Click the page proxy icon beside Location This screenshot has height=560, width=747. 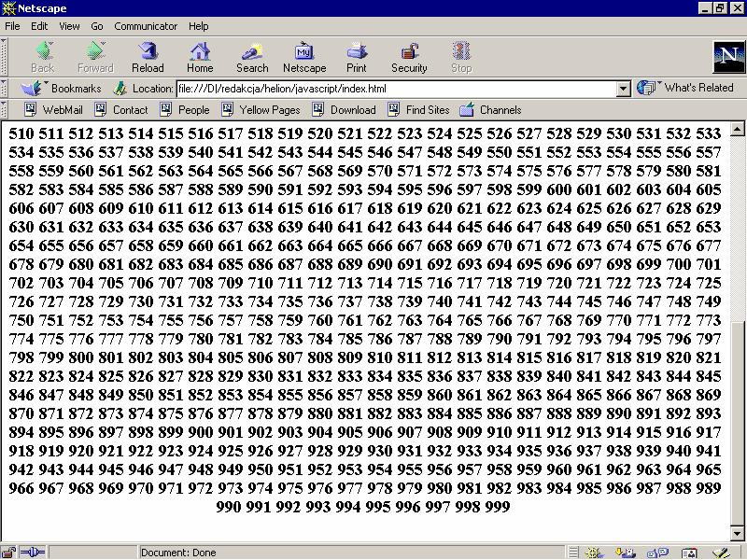pyautogui.click(x=120, y=88)
